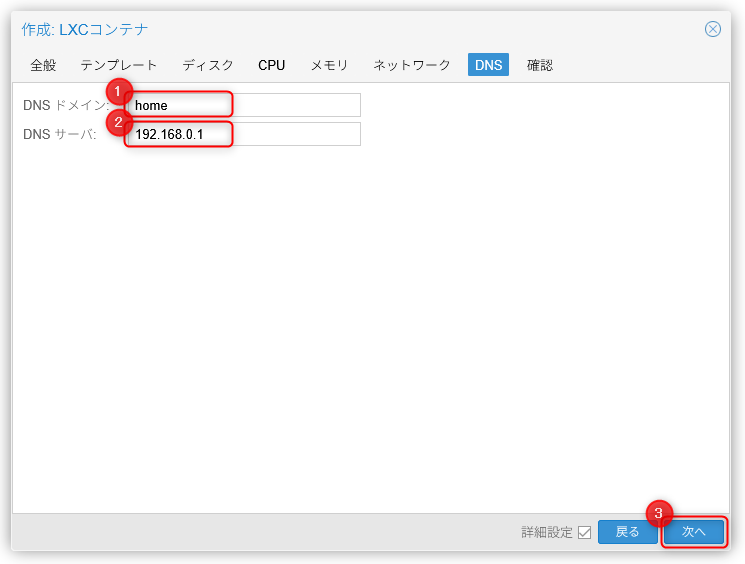
Task: Click the 作成: LXCコンテナ dialog title
Action: pos(85,29)
